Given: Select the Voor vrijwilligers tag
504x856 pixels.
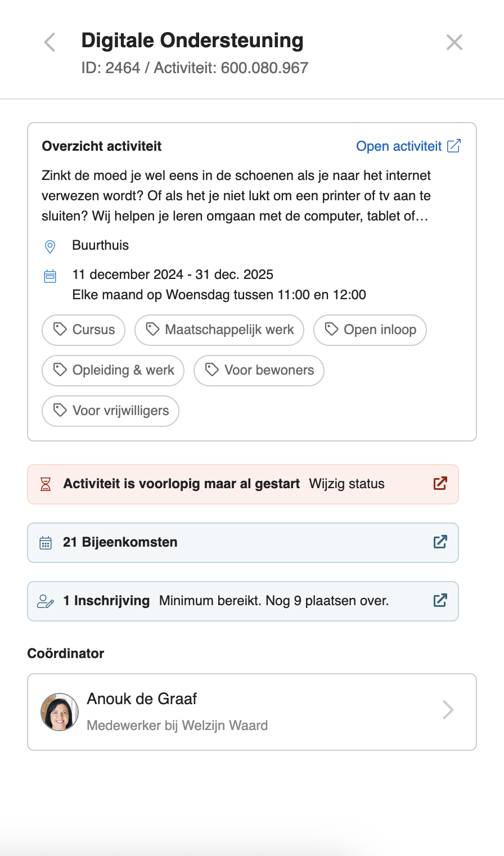Looking at the screenshot, I should click(110, 411).
